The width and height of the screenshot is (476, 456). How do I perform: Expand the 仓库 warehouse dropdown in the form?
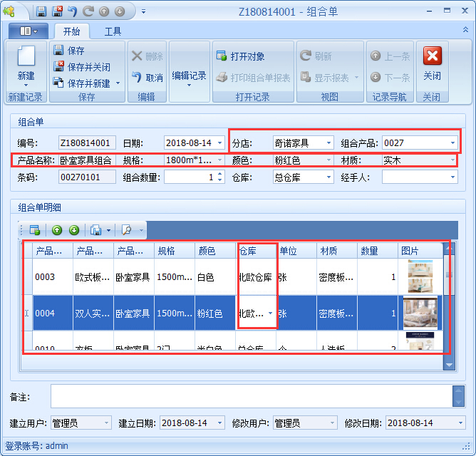pyautogui.click(x=328, y=177)
